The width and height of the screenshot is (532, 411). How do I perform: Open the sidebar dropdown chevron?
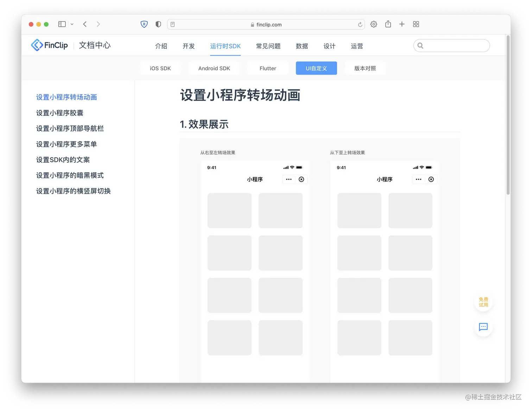[72, 24]
